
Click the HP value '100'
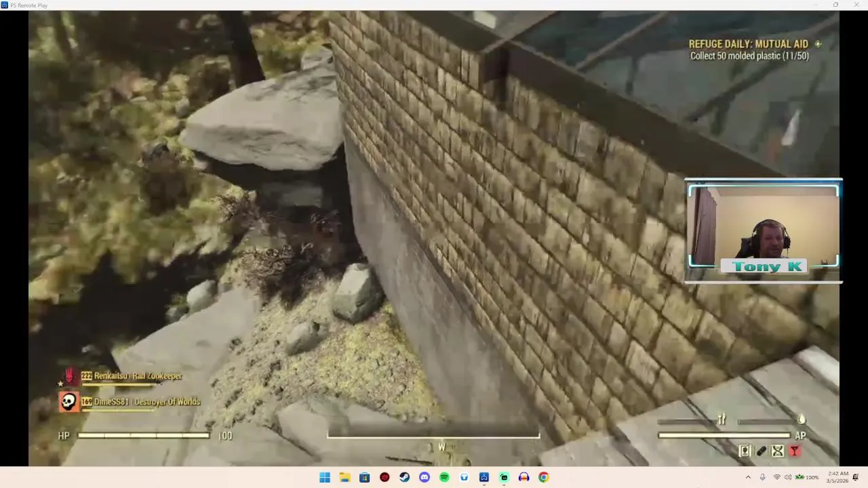(225, 436)
